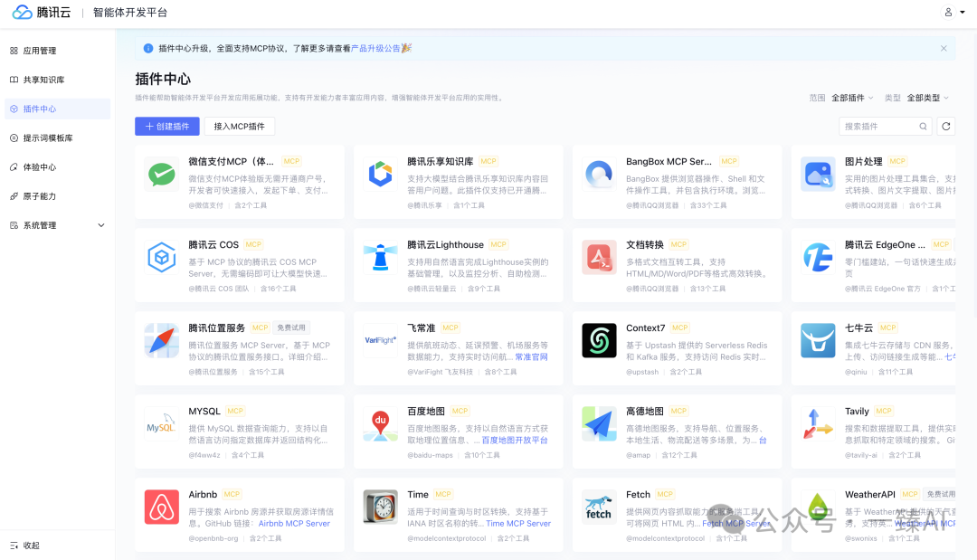Open the Airbnb MCP Server link
This screenshot has width=977, height=560.
click(294, 524)
